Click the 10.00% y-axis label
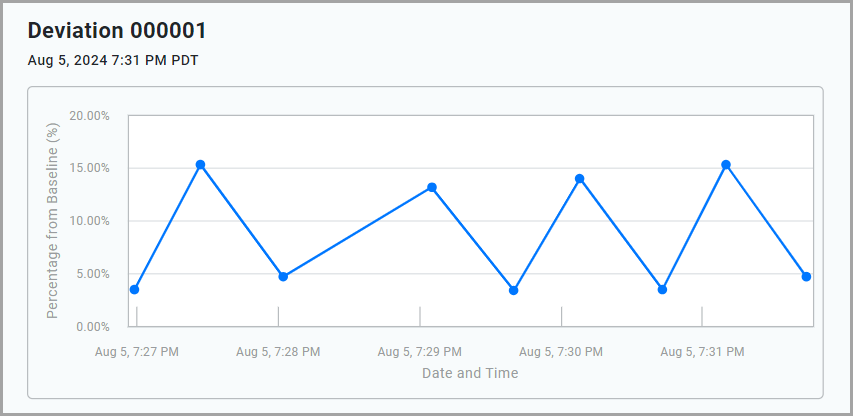 point(90,221)
